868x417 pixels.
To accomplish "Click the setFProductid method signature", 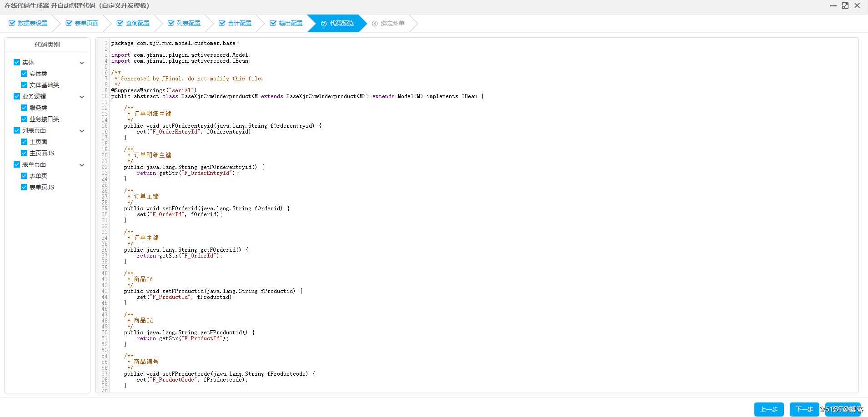I will pyautogui.click(x=213, y=291).
